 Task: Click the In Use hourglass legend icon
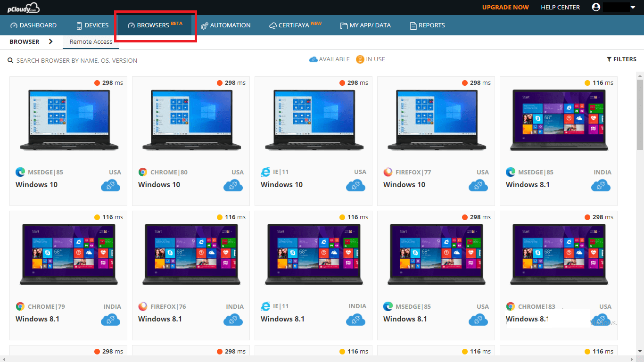[360, 59]
